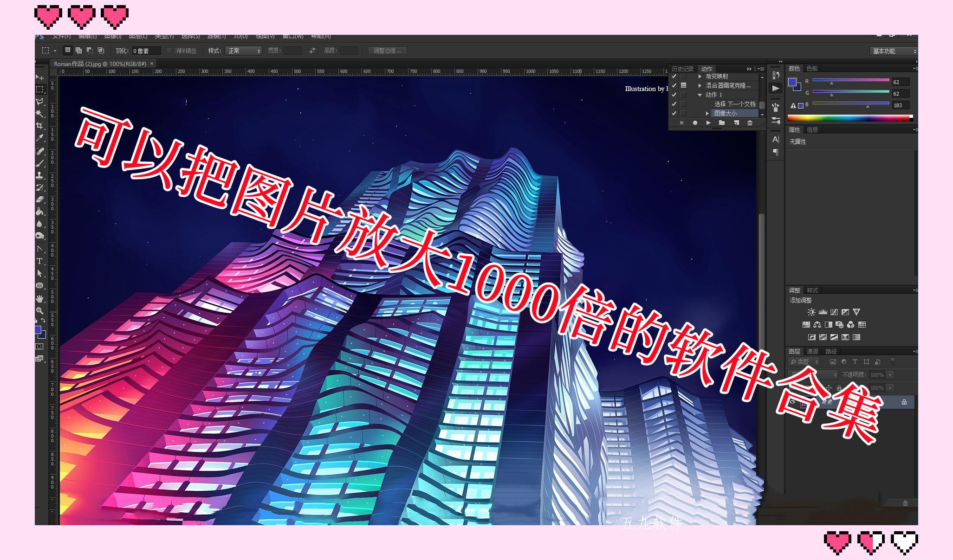Switch to the 路径 paths tab

(x=831, y=352)
